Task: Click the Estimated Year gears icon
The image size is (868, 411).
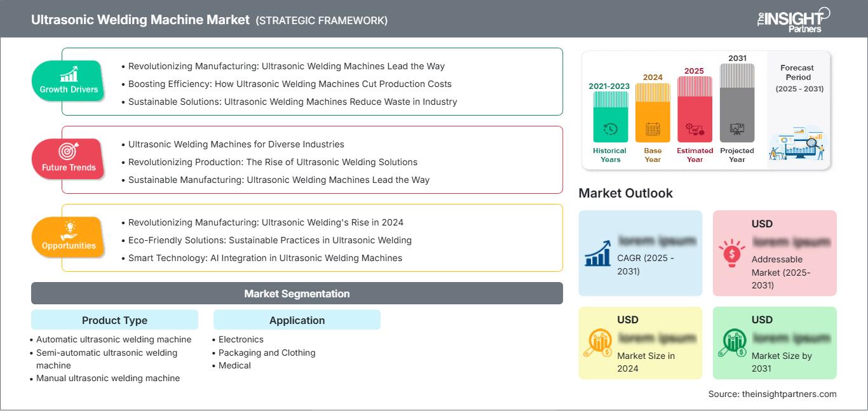Action: 695,130
